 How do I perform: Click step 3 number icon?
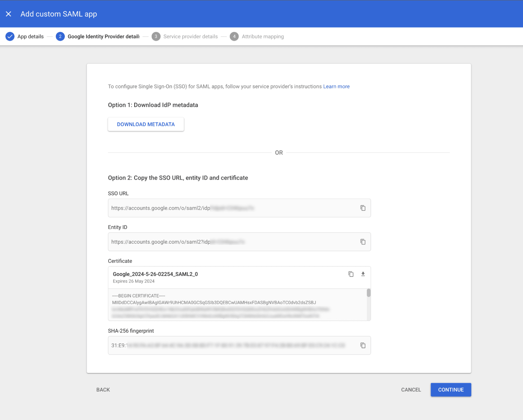pos(156,37)
